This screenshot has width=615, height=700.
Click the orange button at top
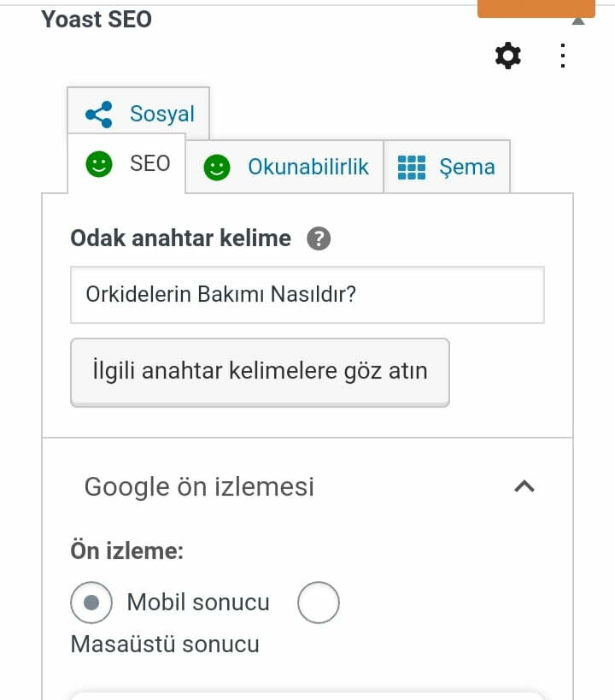tap(536, 9)
